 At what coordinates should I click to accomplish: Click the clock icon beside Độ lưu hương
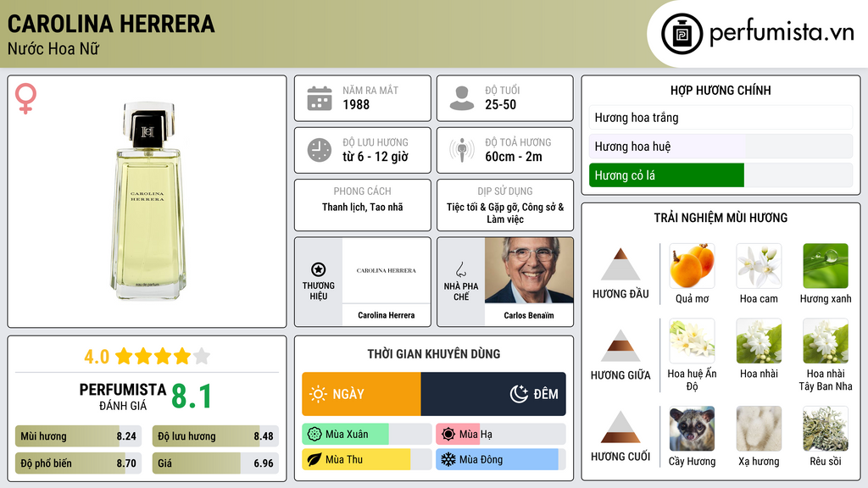(320, 150)
